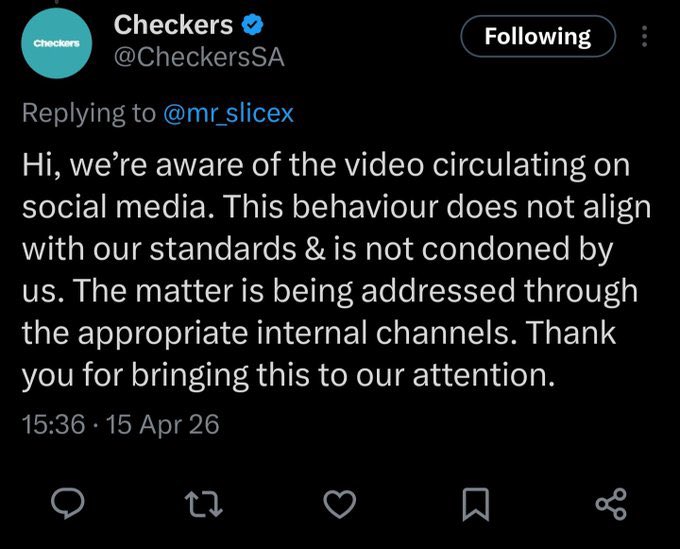Click the @CheckersSA handle
The image size is (680, 549).
click(x=200, y=57)
